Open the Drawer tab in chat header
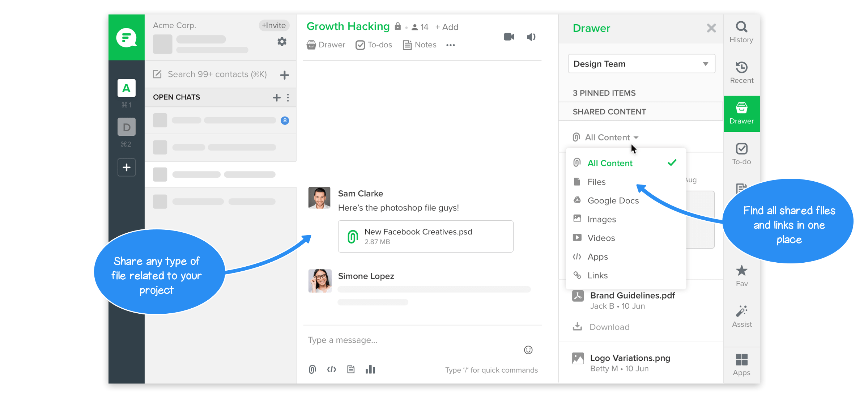The image size is (868, 398). [326, 45]
